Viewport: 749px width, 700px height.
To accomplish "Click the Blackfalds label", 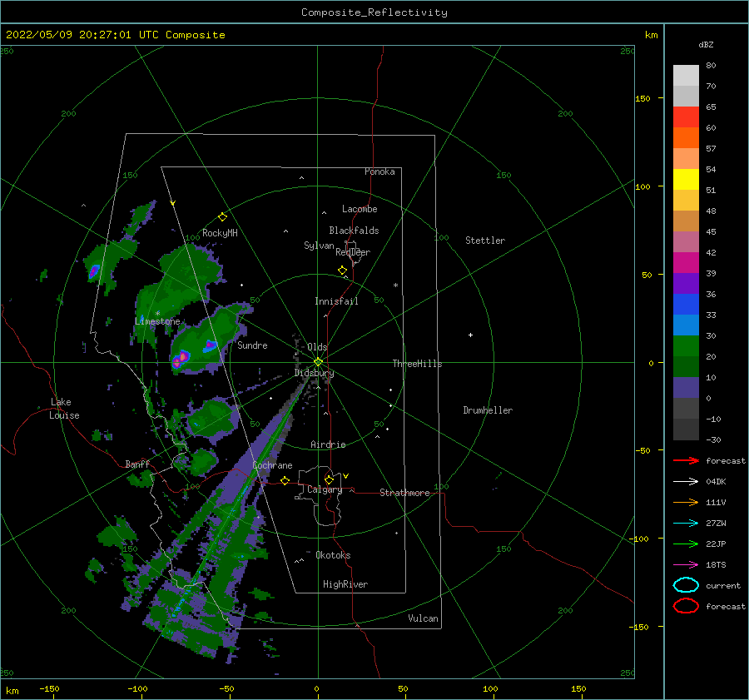I will pos(354,231).
